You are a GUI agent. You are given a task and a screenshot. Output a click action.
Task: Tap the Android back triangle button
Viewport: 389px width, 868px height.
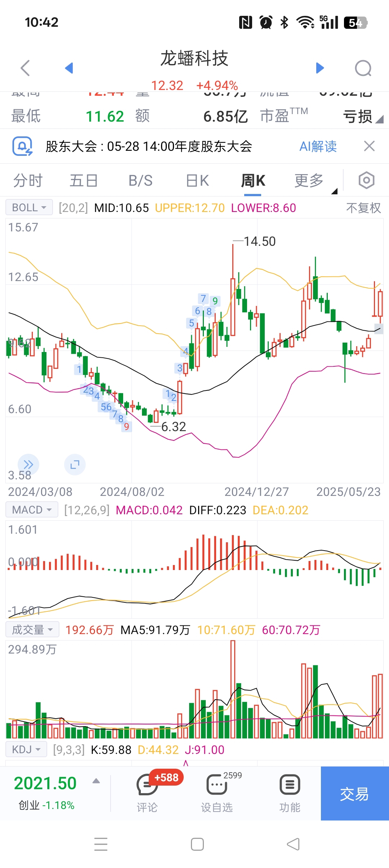(293, 844)
